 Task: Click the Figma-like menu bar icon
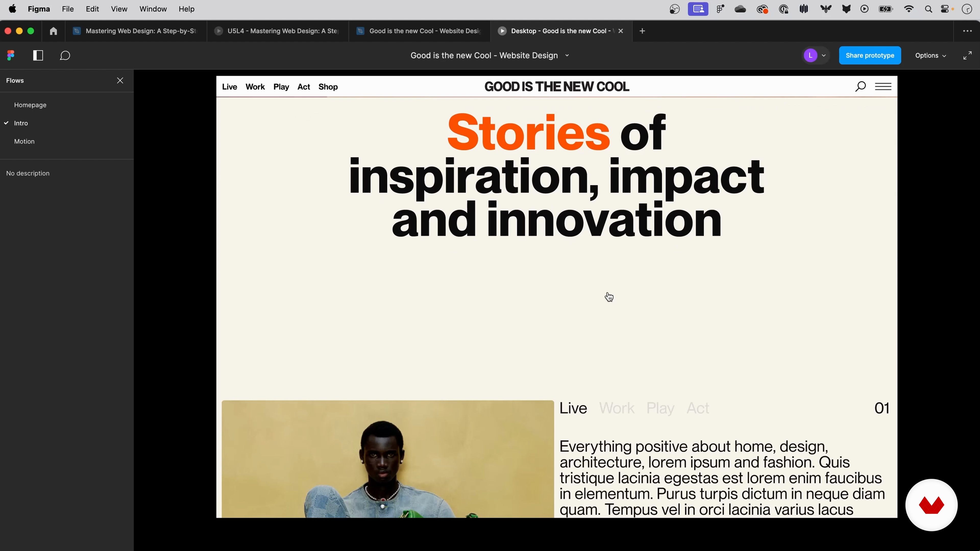(x=720, y=9)
